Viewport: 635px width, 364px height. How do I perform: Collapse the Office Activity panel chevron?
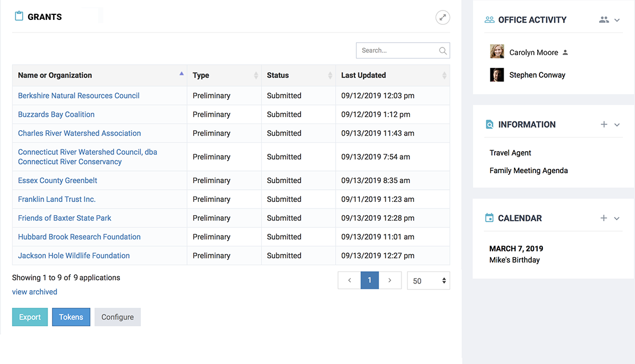click(617, 20)
